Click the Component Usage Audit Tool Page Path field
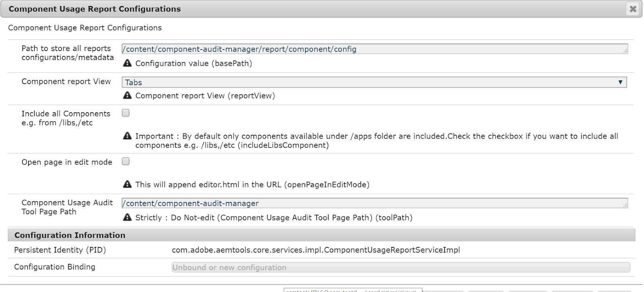The height and width of the screenshot is (292, 644). click(375, 203)
